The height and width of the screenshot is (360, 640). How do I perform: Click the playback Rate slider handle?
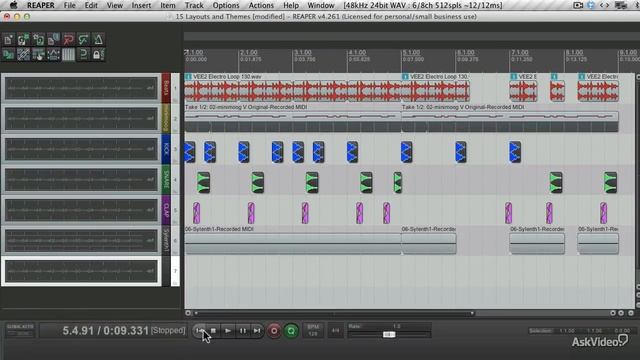tap(389, 334)
